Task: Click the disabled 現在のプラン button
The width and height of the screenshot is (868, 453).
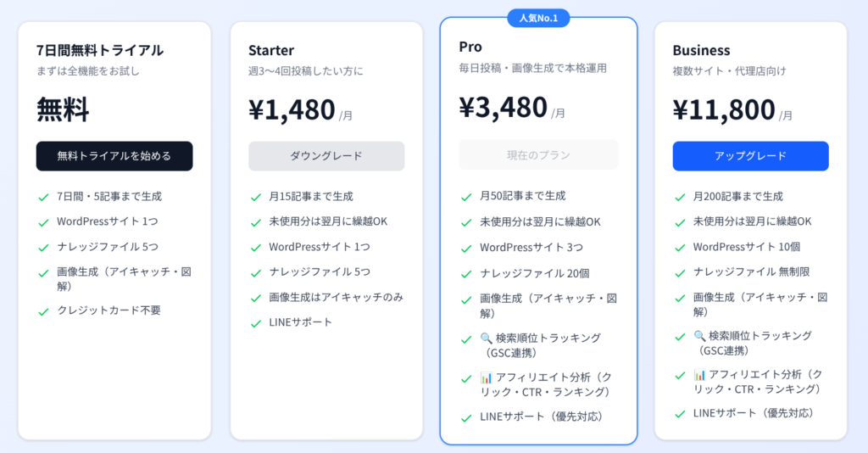Action: tap(538, 155)
